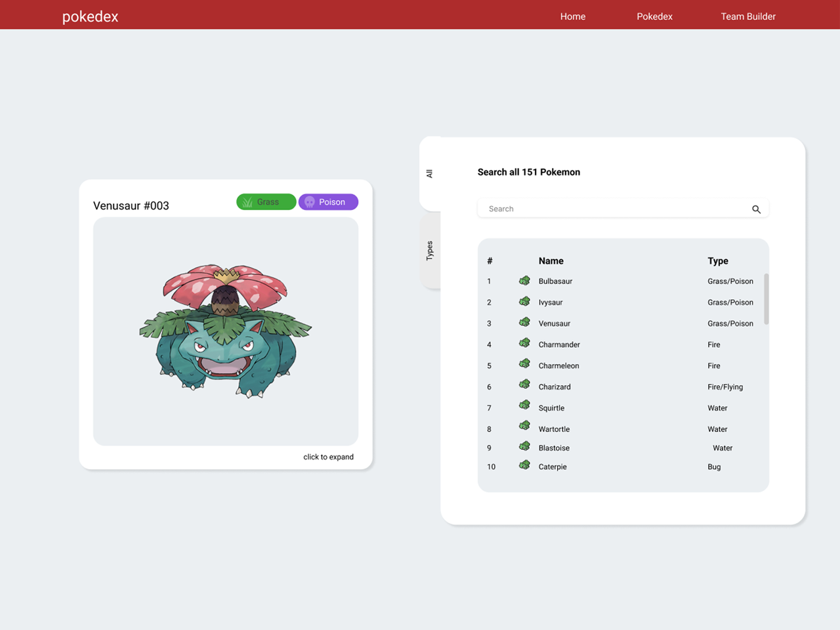This screenshot has width=840, height=630.
Task: Click 'Search all 151 Pokemon' heading
Action: (x=529, y=172)
